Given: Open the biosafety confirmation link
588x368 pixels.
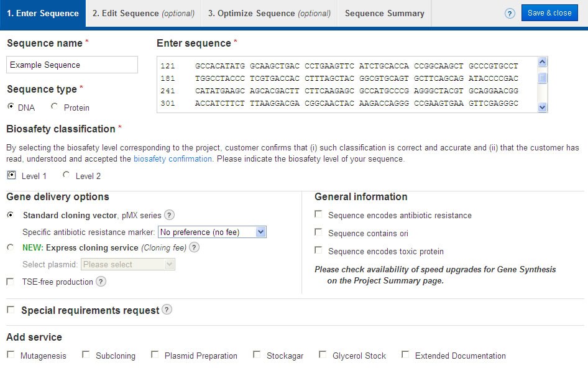Looking at the screenshot, I should pyautogui.click(x=172, y=159).
